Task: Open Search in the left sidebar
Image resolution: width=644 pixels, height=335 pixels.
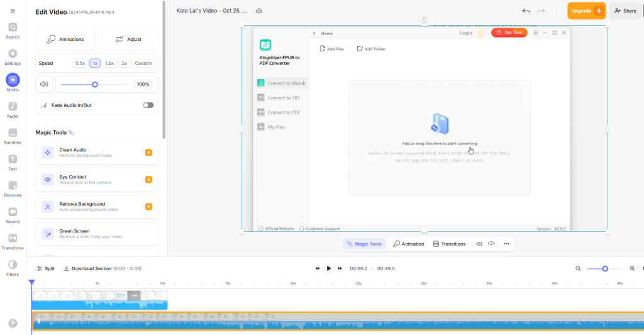Action: tap(13, 31)
